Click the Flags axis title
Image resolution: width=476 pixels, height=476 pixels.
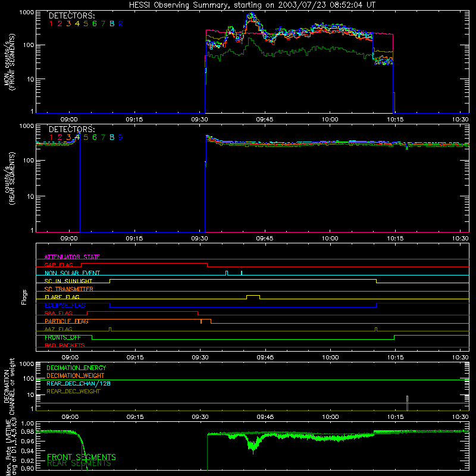(x=24, y=297)
